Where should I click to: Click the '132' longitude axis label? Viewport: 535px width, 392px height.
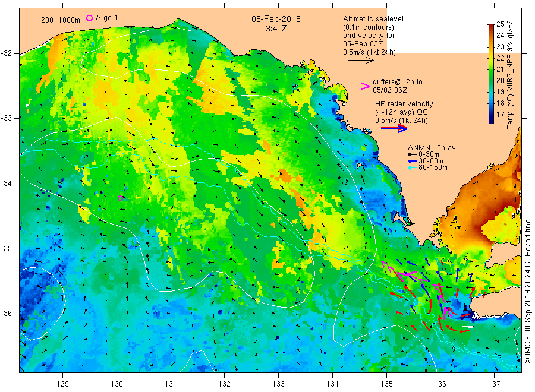225,384
